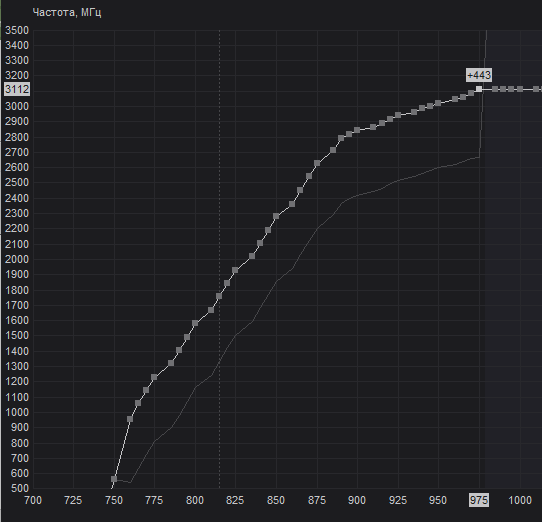542x522 pixels.
Task: Select the highlighted curve point at 975 mV
Action: click(479, 89)
